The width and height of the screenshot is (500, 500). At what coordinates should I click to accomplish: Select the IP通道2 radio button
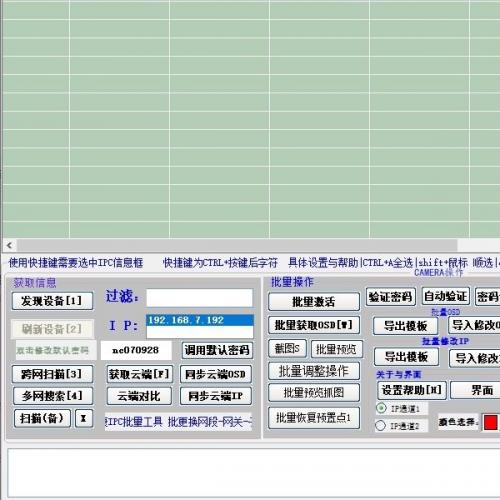(x=380, y=425)
